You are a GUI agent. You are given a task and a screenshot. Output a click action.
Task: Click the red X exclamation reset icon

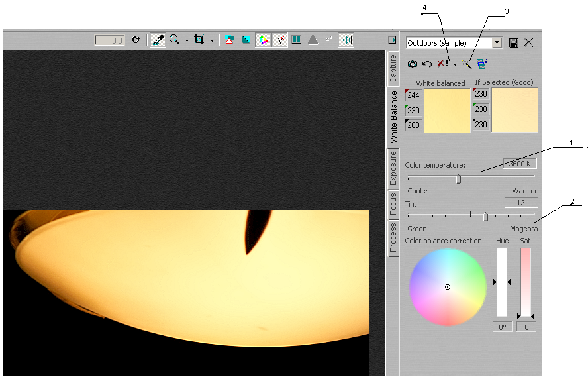(442, 64)
